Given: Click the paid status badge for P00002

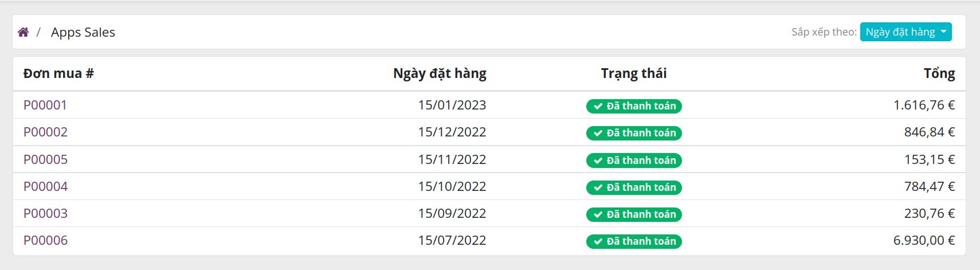Looking at the screenshot, I should [634, 133].
